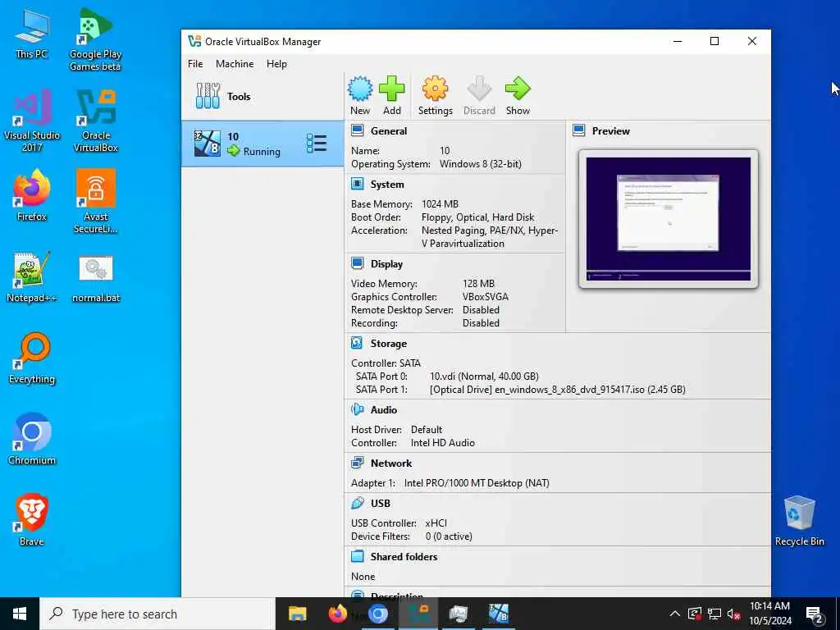This screenshot has height=630, width=840.
Task: Select normal.bat file on desktop
Action: (x=95, y=279)
